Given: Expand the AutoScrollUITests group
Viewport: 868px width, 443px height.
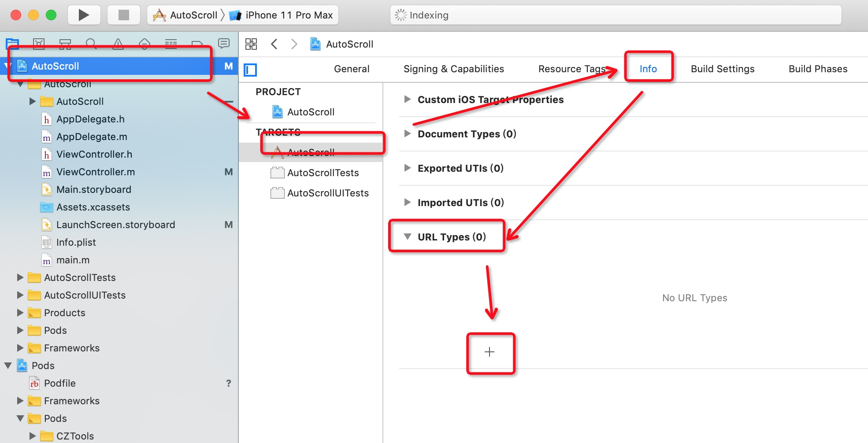Looking at the screenshot, I should [20, 295].
